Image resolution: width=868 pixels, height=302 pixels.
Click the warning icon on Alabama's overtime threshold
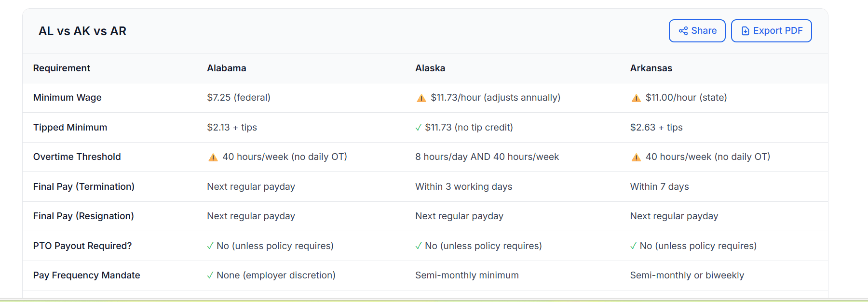pos(212,157)
